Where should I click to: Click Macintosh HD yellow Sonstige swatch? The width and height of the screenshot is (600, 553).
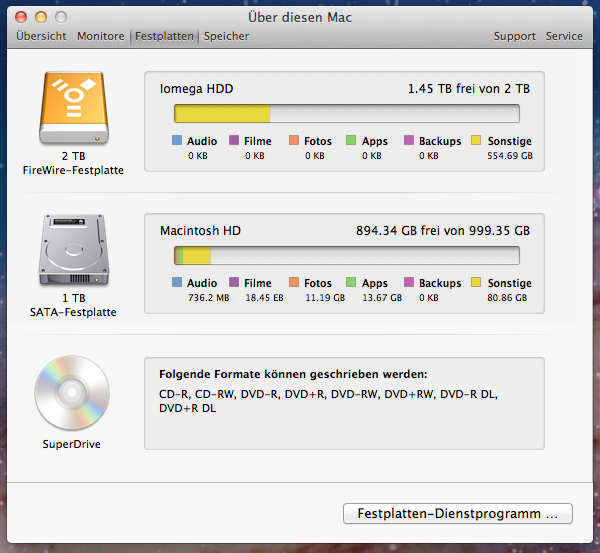pyautogui.click(x=476, y=282)
